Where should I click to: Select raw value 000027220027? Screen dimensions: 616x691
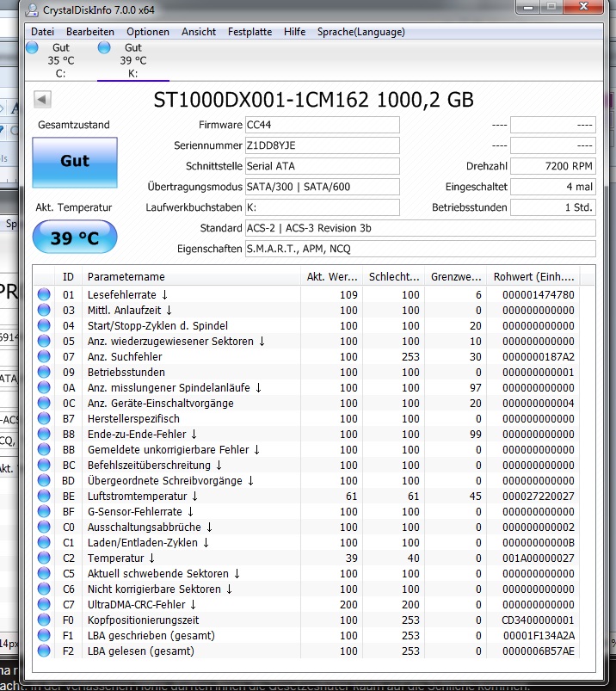(x=538, y=496)
